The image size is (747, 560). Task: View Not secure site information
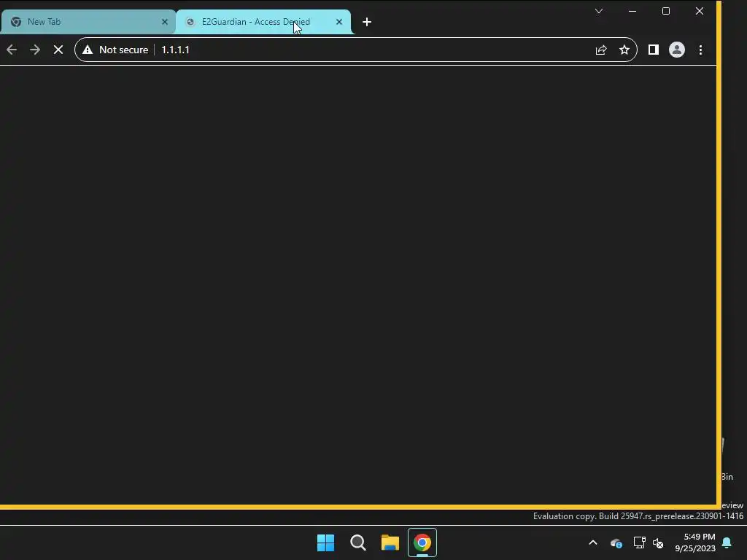pos(115,50)
